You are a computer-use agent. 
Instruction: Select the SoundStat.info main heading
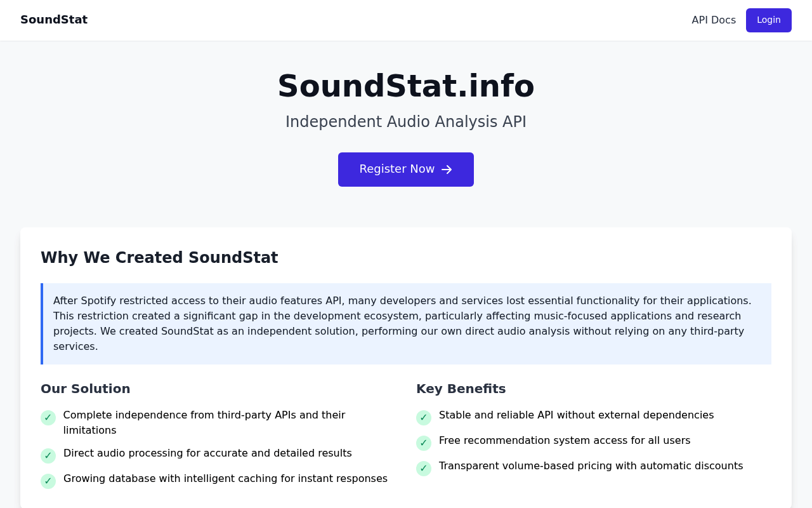(406, 86)
